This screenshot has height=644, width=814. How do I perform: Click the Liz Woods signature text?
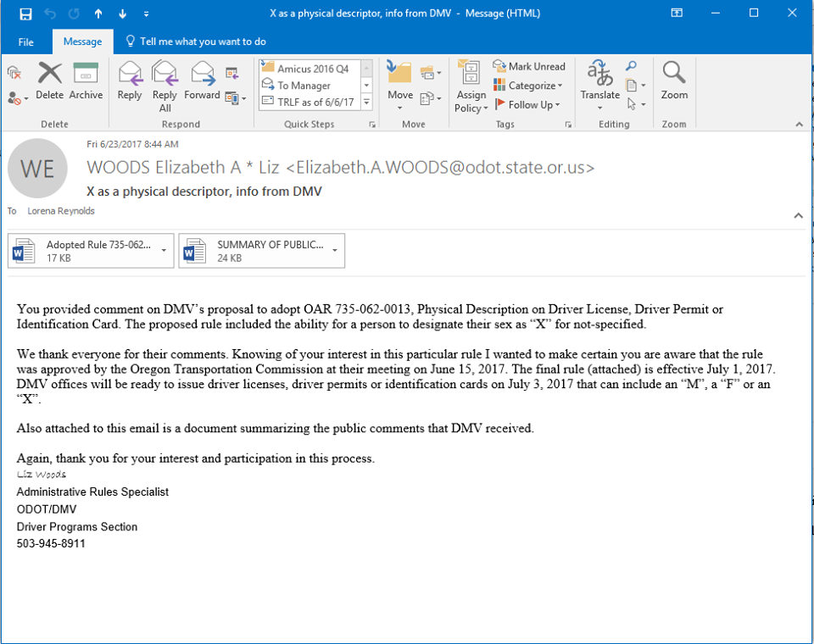point(42,475)
